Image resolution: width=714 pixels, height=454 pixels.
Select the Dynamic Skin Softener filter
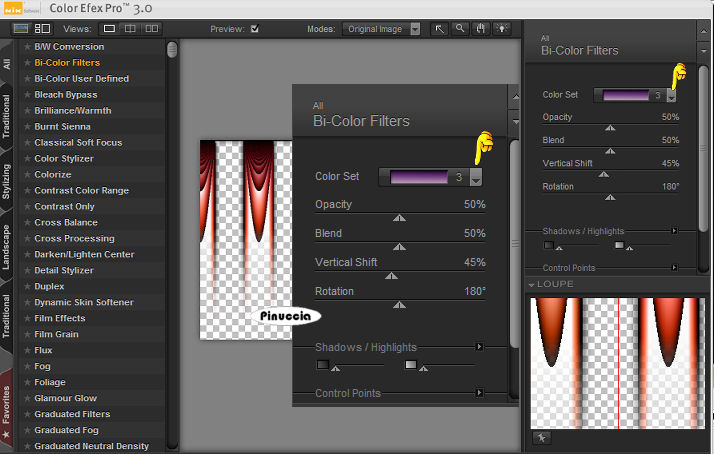[84, 302]
